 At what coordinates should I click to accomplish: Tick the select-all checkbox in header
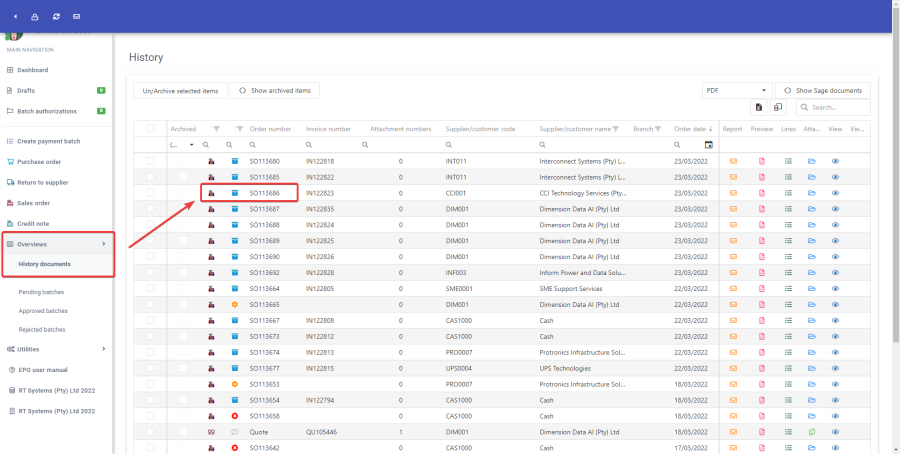coord(151,129)
